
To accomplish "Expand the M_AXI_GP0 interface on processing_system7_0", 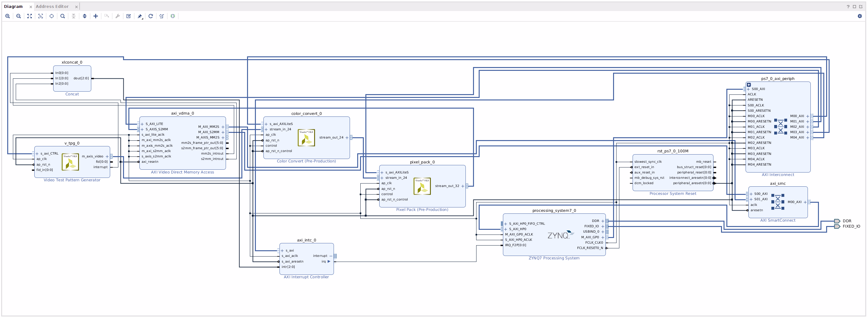I will pyautogui.click(x=603, y=237).
